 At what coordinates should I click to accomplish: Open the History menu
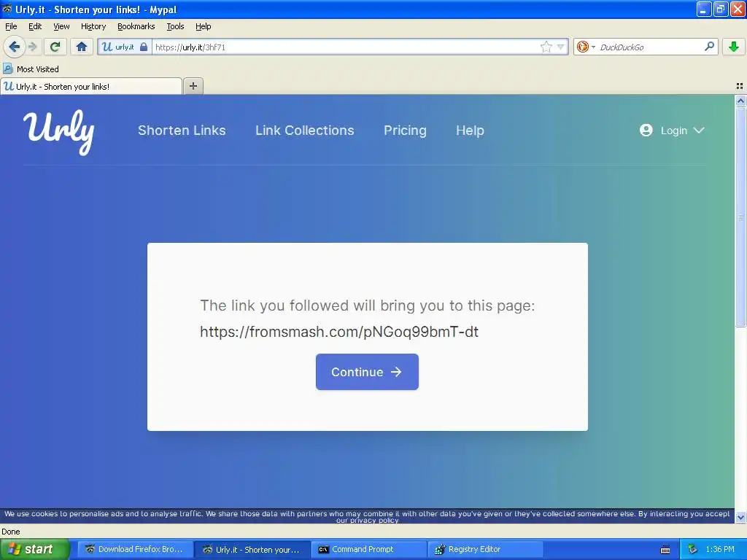pyautogui.click(x=93, y=26)
